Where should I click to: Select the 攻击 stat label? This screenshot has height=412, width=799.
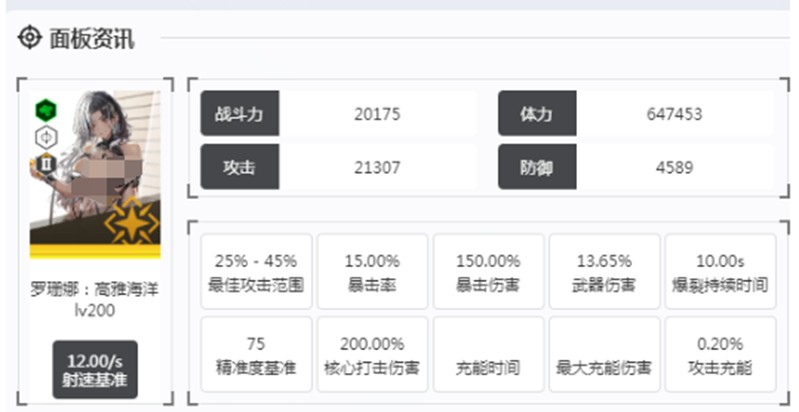pyautogui.click(x=239, y=167)
